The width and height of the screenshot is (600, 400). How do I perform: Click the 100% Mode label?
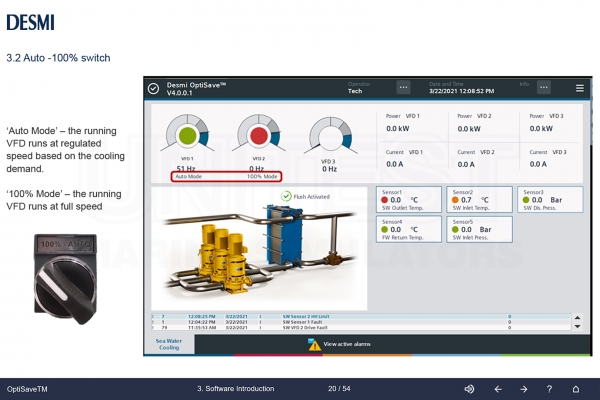tap(262, 176)
